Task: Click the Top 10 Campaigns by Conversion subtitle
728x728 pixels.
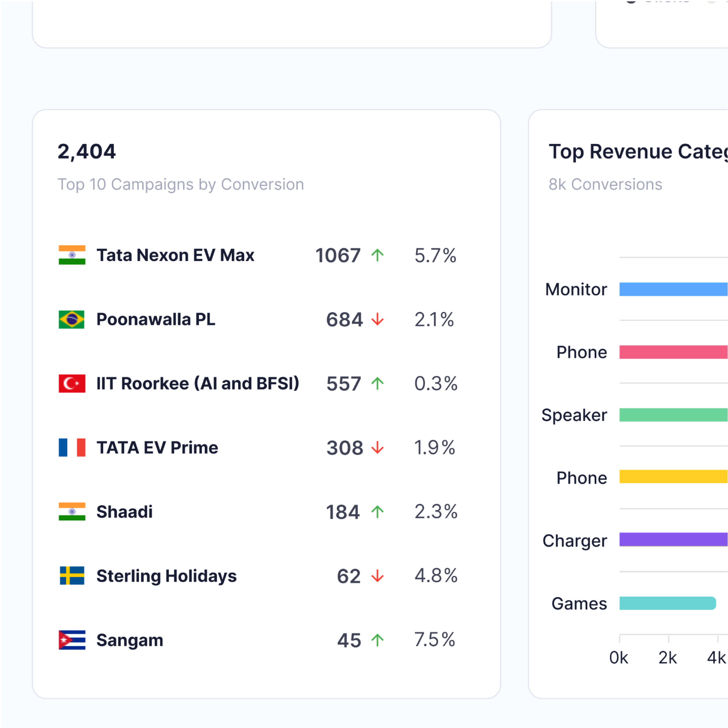Action: tap(181, 184)
